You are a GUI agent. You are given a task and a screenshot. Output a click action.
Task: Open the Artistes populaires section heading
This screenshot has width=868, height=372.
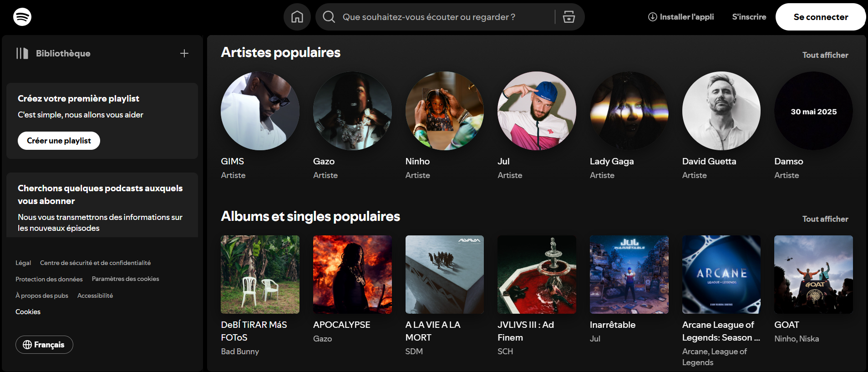[x=281, y=52]
